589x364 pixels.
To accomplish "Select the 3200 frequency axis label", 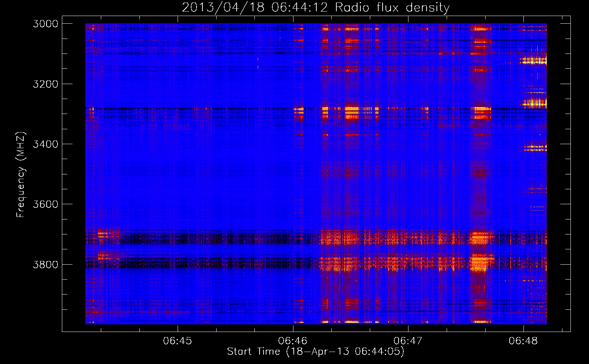I will tap(46, 84).
